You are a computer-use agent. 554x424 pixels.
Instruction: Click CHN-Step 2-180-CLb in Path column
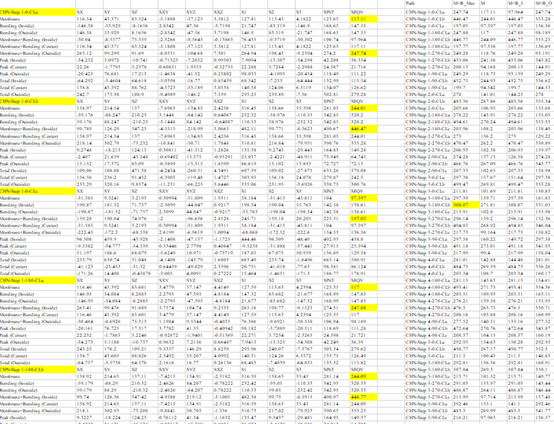pos(428,122)
